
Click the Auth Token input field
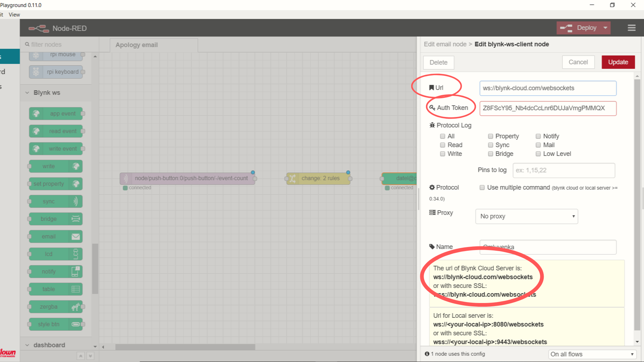click(x=548, y=108)
